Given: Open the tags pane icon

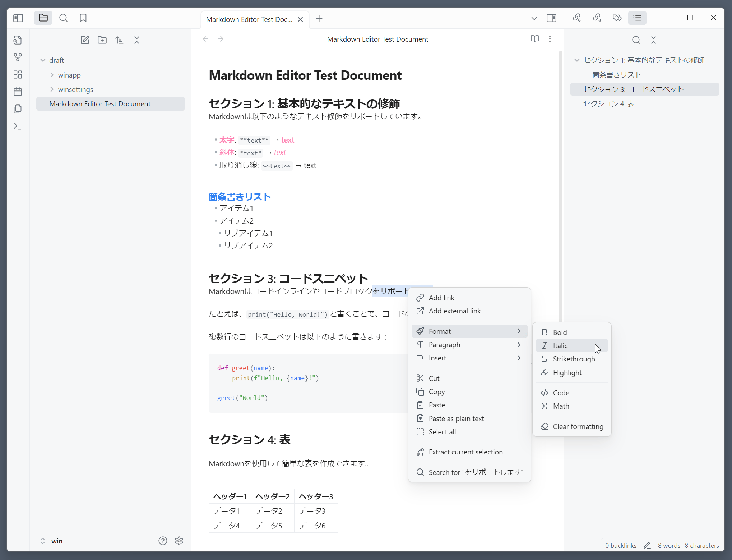Looking at the screenshot, I should tap(617, 18).
